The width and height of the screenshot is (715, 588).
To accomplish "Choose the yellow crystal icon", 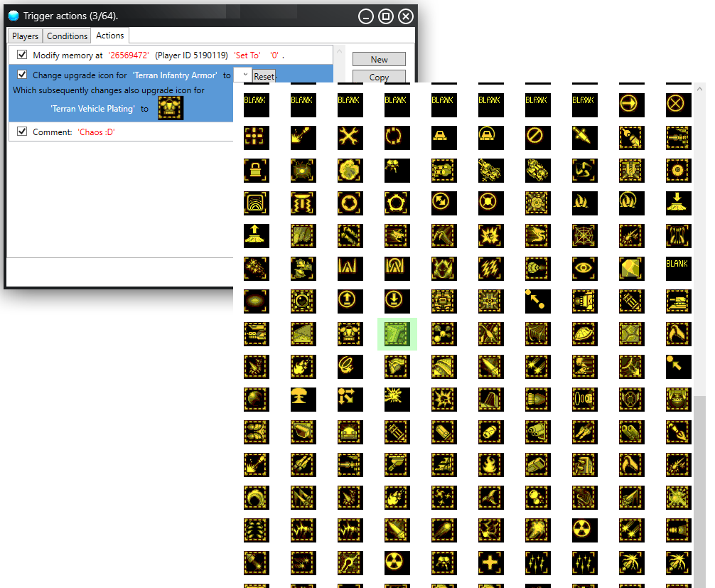I will tap(631, 269).
